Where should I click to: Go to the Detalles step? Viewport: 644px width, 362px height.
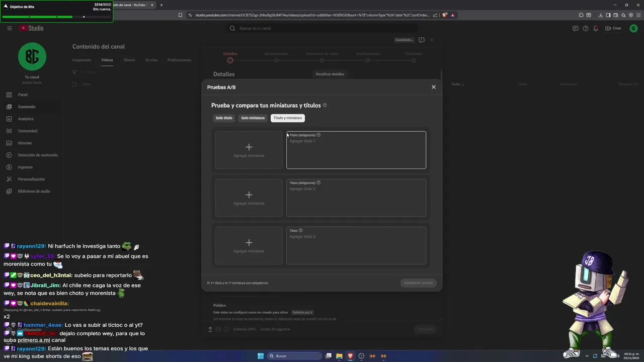[x=230, y=57]
